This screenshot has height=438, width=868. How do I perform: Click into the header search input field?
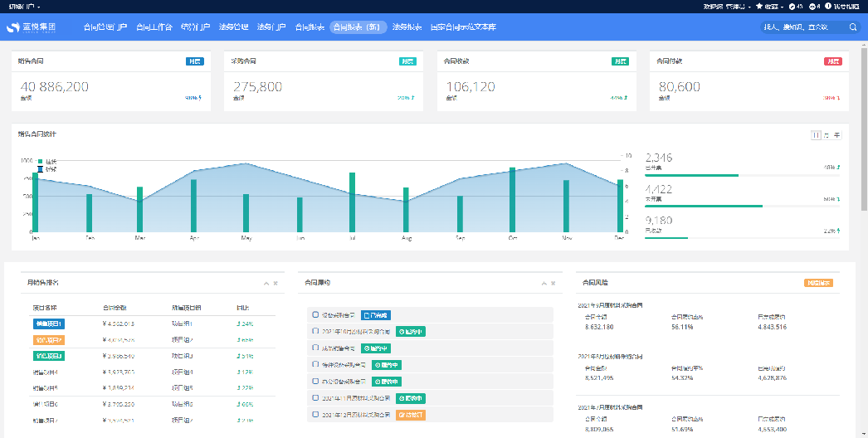point(802,27)
